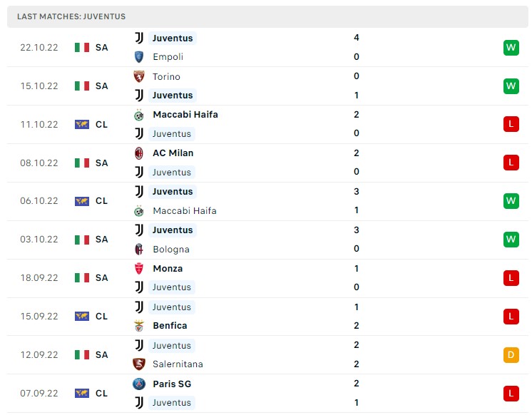
Task: Click the red L badge for Monza match
Action: coord(511,278)
